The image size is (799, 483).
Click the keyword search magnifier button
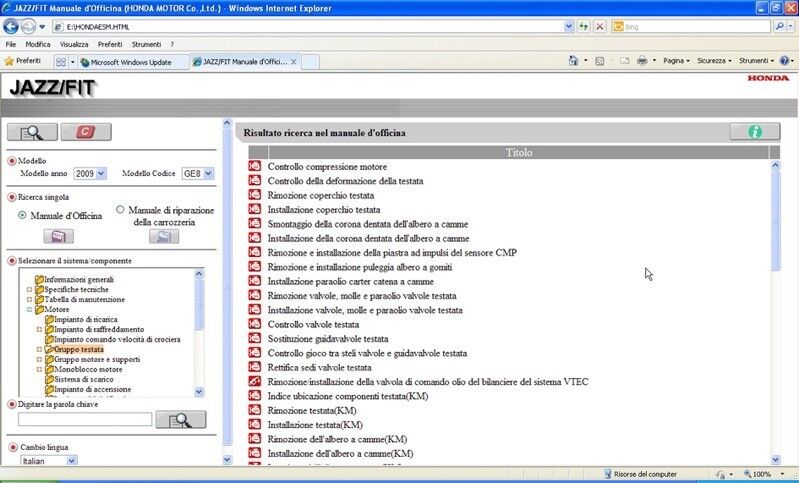pos(180,419)
